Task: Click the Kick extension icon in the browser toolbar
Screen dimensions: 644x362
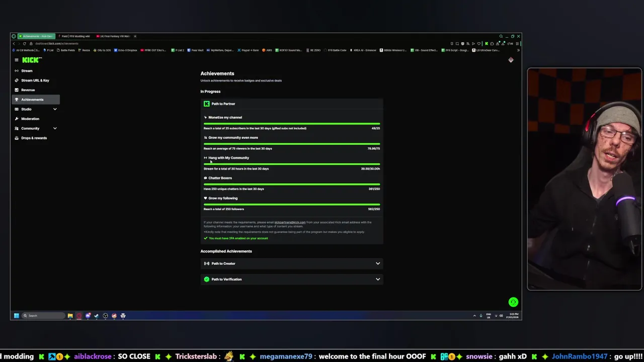Action: (487, 44)
